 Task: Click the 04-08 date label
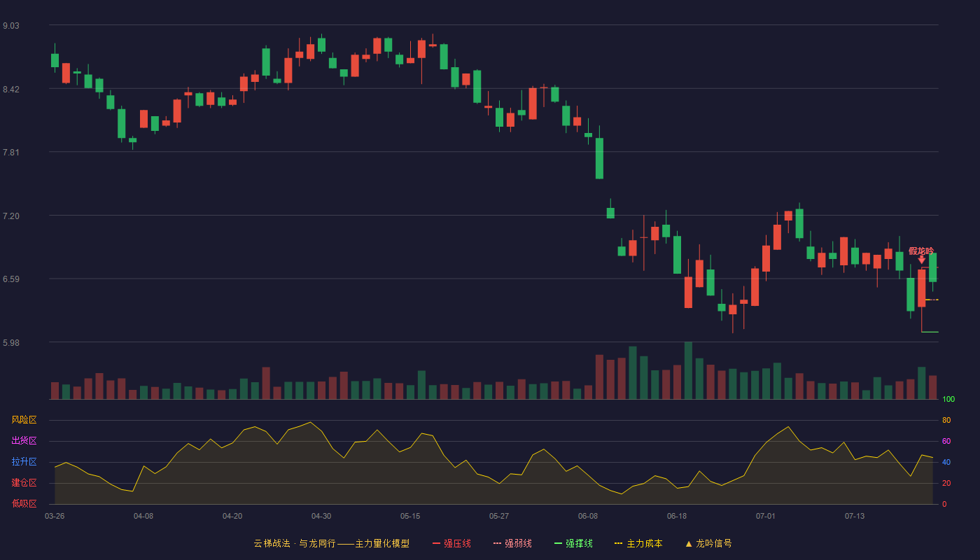point(143,516)
